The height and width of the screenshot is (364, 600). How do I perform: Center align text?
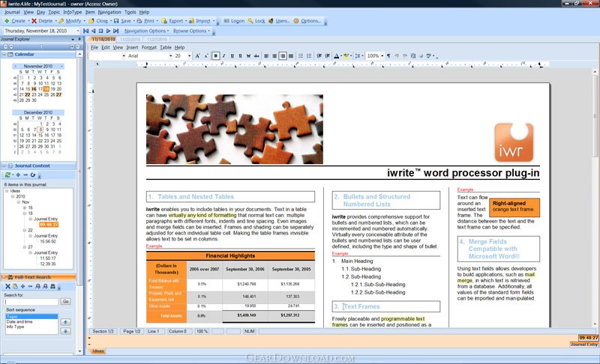pyautogui.click(x=274, y=56)
